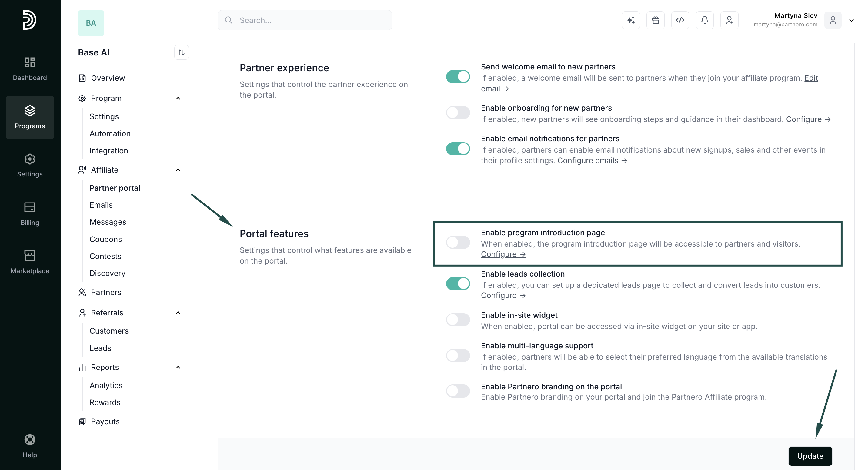Go to Billing in the left sidebar

[x=30, y=214]
